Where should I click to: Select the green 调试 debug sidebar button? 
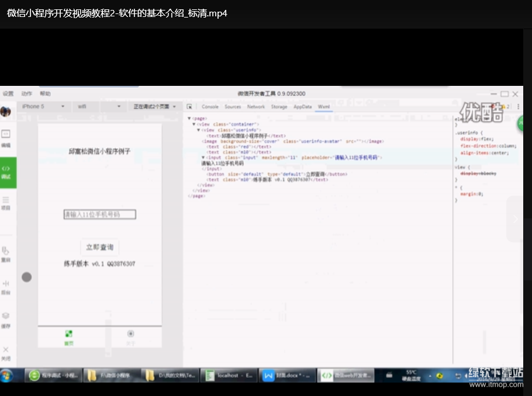(x=8, y=172)
